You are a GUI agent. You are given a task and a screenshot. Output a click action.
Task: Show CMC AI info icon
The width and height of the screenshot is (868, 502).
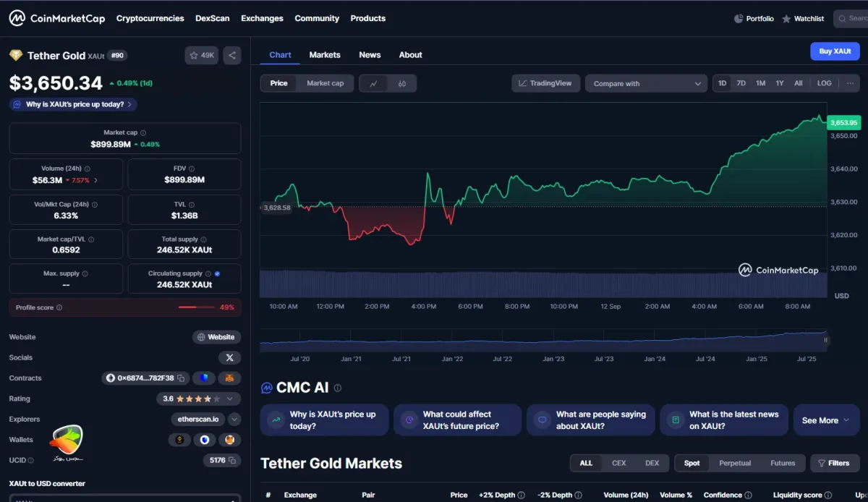(338, 388)
